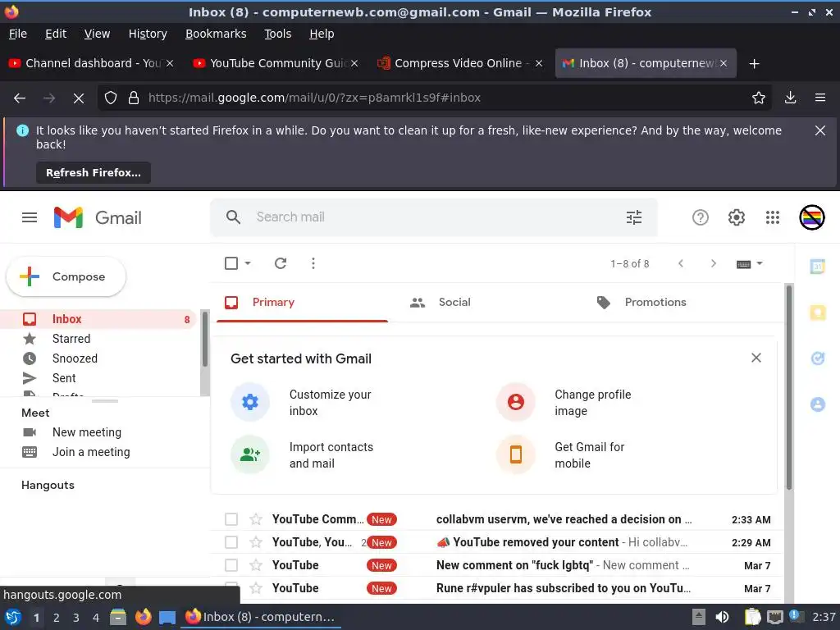Click Join a meeting
The width and height of the screenshot is (840, 630).
[x=91, y=452]
